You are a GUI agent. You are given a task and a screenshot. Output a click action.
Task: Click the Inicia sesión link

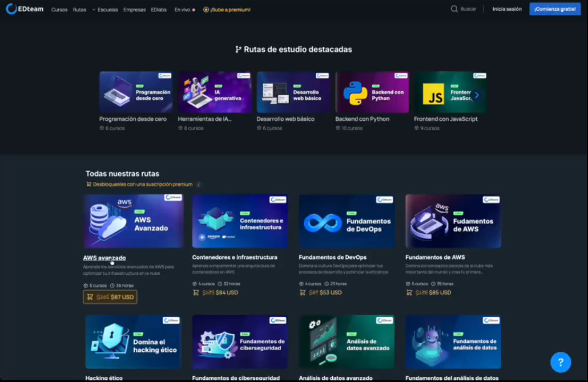(507, 9)
